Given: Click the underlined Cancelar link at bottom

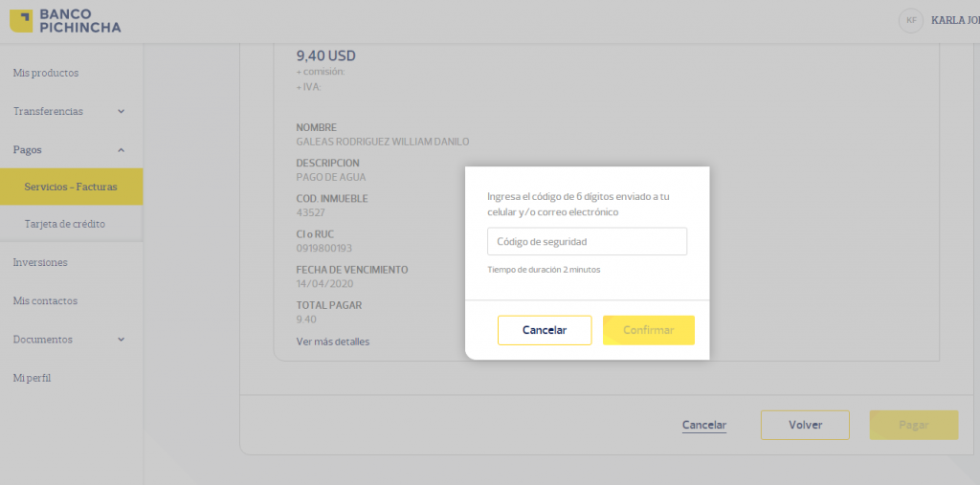Looking at the screenshot, I should click(704, 425).
